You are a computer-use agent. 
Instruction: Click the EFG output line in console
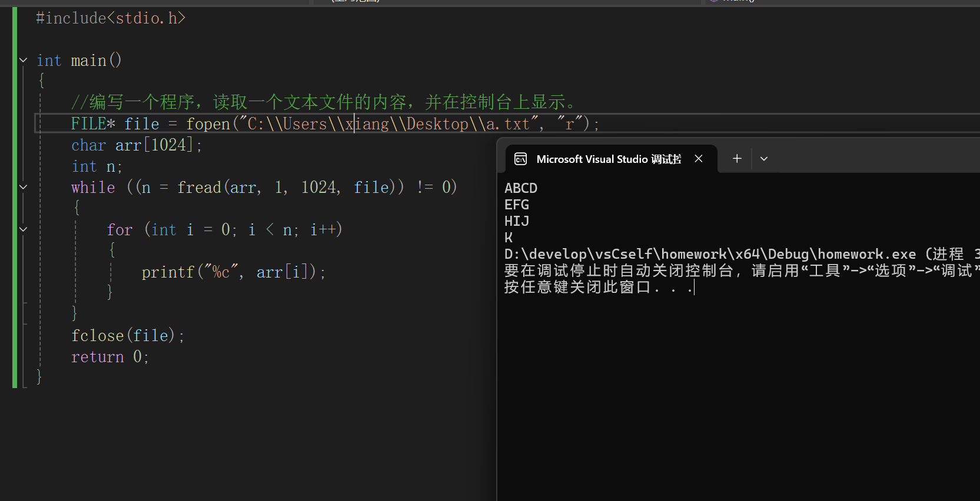[517, 205]
